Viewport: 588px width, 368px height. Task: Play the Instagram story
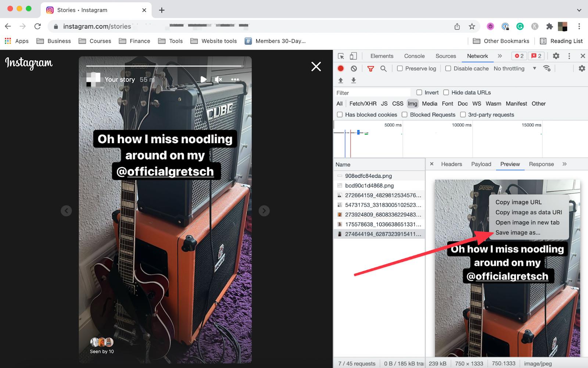[203, 79]
